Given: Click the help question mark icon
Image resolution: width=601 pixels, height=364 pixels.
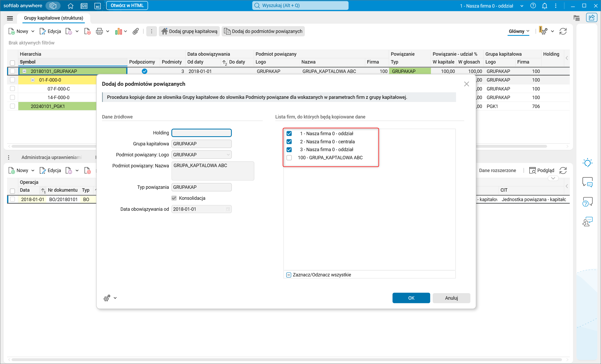Looking at the screenshot, I should (x=533, y=6).
